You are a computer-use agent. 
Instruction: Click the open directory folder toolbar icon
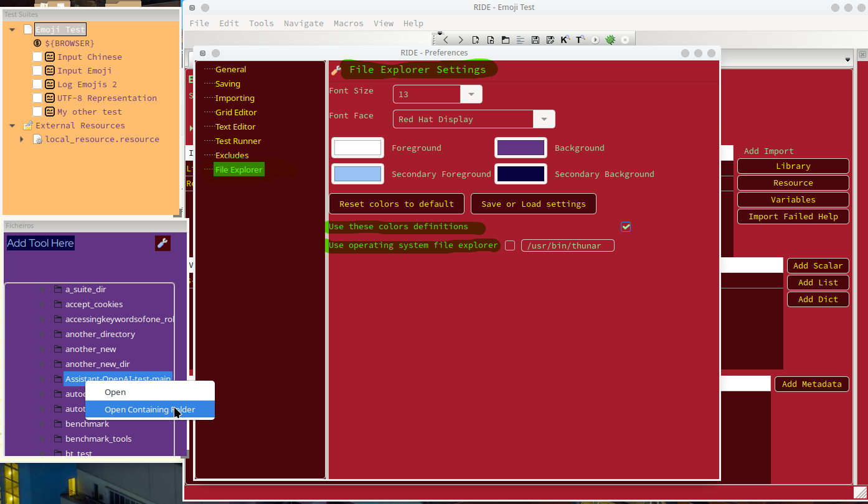(506, 40)
